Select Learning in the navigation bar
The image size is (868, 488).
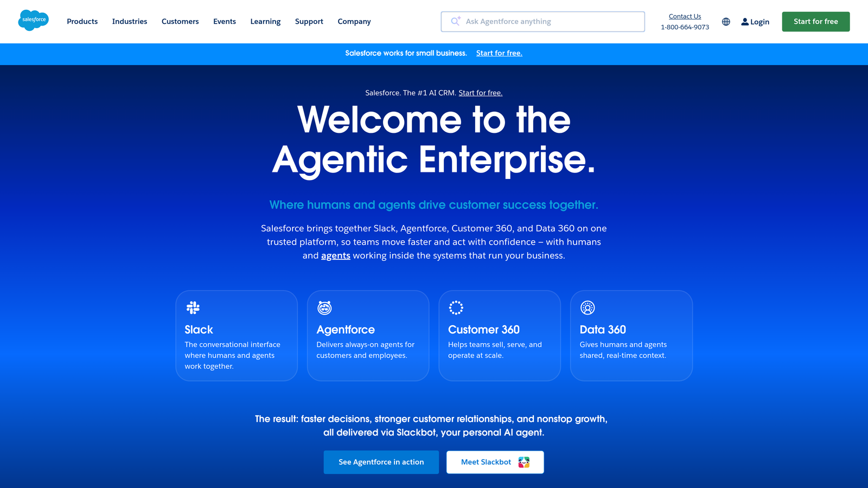(x=265, y=22)
